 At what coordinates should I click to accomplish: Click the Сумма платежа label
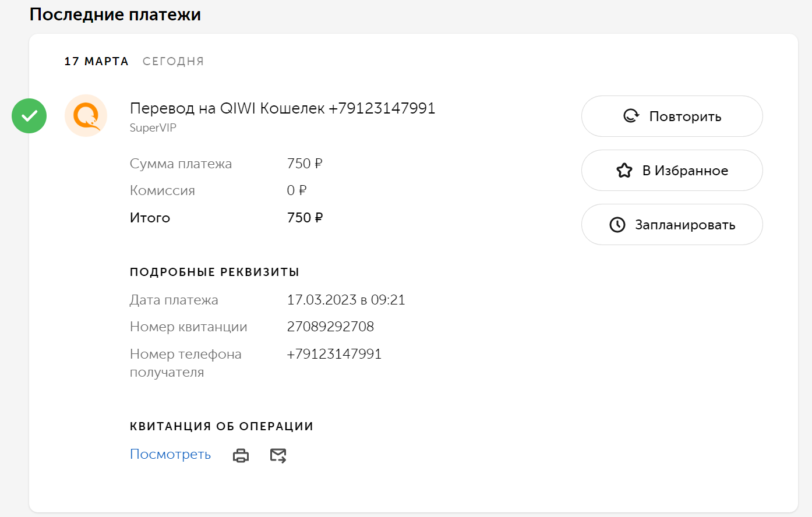[x=181, y=164]
